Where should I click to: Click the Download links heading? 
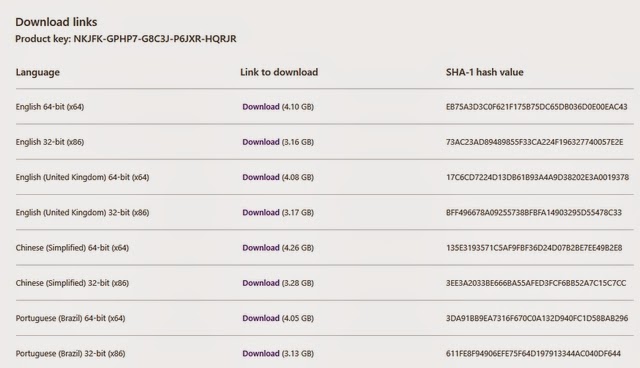pos(56,22)
